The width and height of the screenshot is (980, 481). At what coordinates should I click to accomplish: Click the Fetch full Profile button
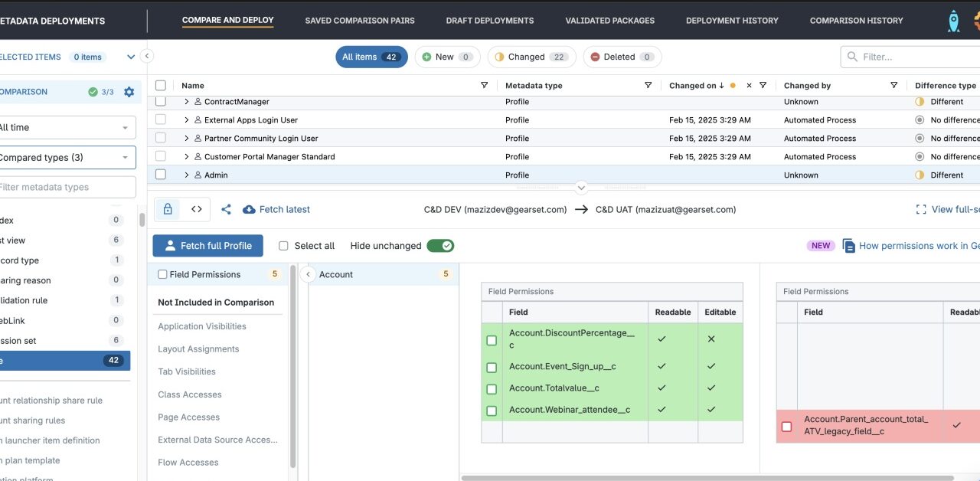pyautogui.click(x=208, y=246)
